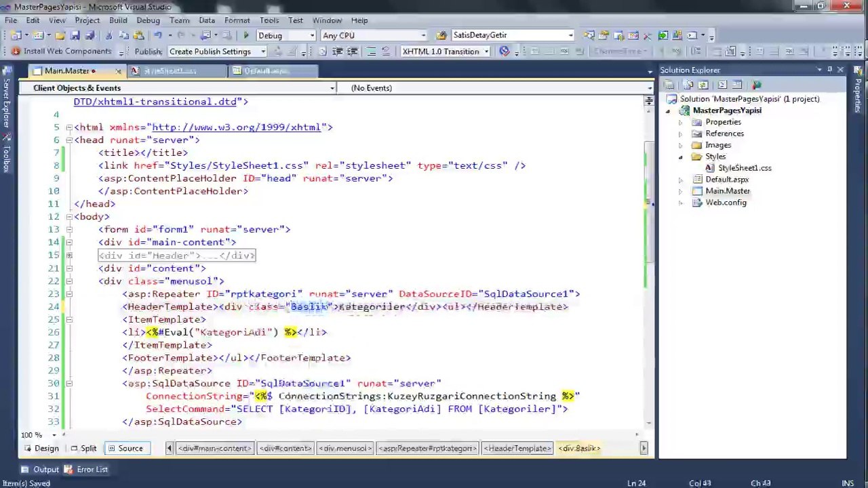Click the Find in Files icon
The width and height of the screenshot is (868, 488).
(x=441, y=35)
